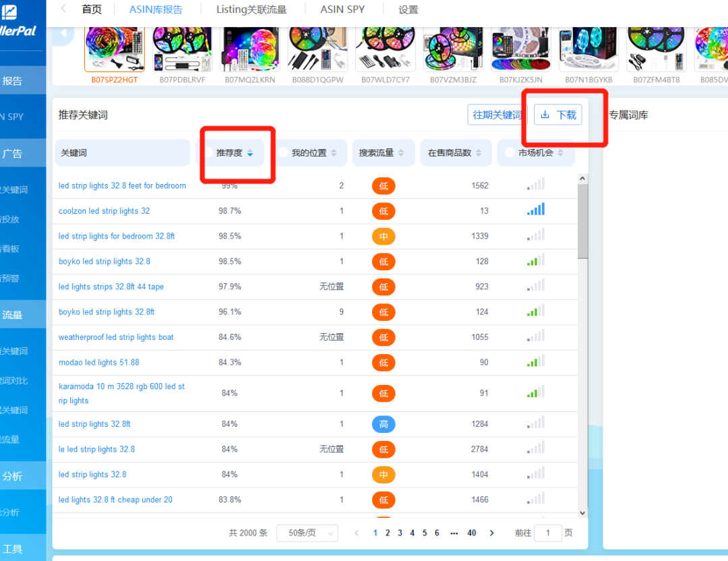Image resolution: width=728 pixels, height=561 pixels.
Task: Click the info icon on 市场机会 column header
Action: (x=510, y=153)
